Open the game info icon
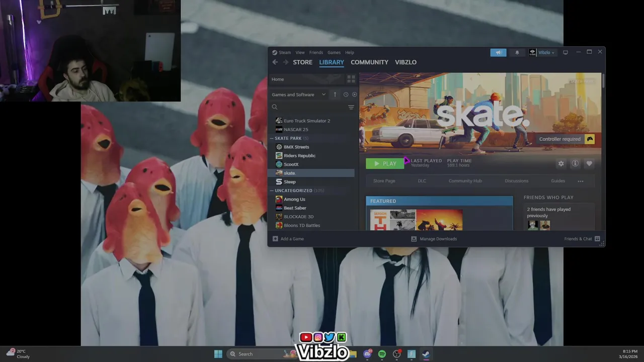 click(x=575, y=163)
